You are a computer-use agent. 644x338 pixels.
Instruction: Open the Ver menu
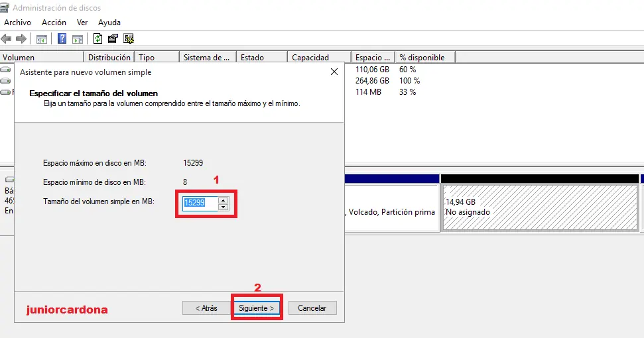click(x=82, y=23)
